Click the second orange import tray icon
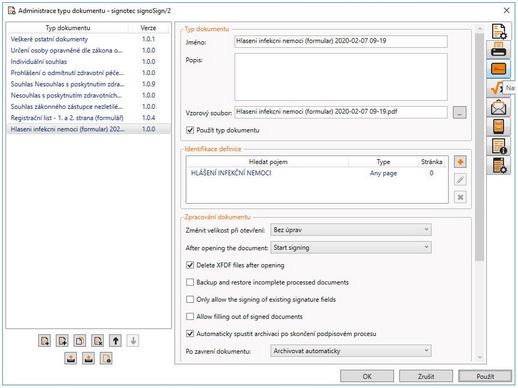518x388 pixels. coord(88,359)
